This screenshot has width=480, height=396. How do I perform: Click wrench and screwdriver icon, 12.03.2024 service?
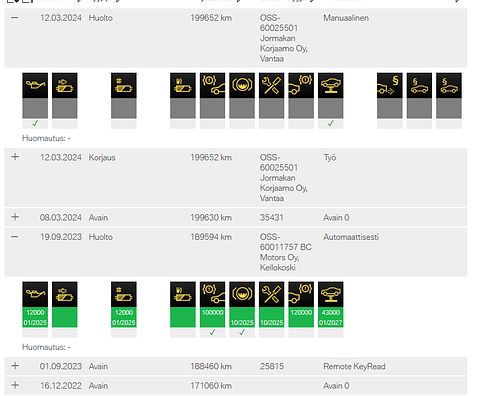271,85
